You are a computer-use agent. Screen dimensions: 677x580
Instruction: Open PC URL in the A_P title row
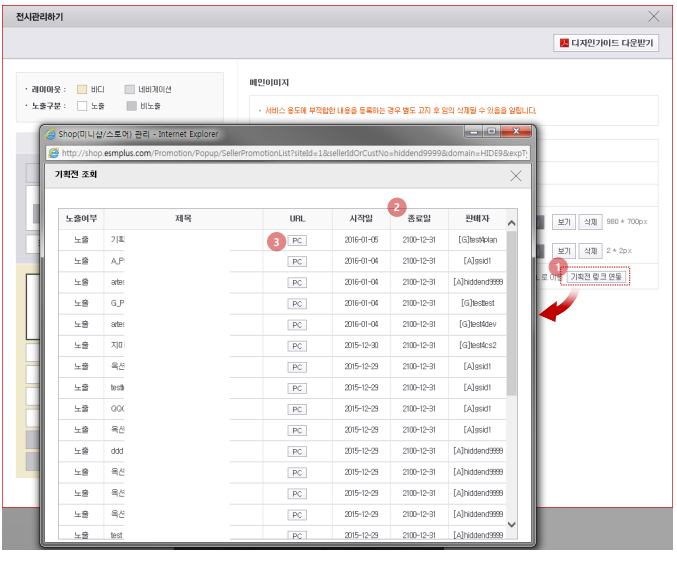297,262
